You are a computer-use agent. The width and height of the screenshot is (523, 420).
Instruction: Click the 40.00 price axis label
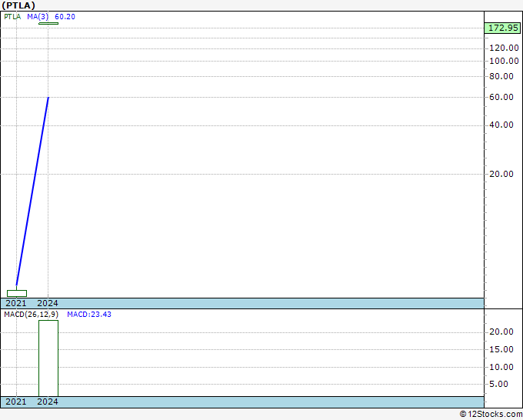pos(501,125)
